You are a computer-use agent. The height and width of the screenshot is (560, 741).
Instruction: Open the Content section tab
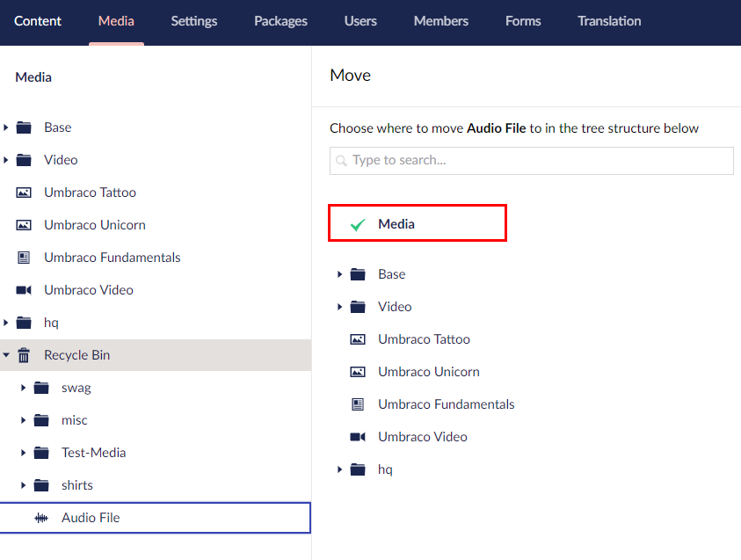[38, 21]
